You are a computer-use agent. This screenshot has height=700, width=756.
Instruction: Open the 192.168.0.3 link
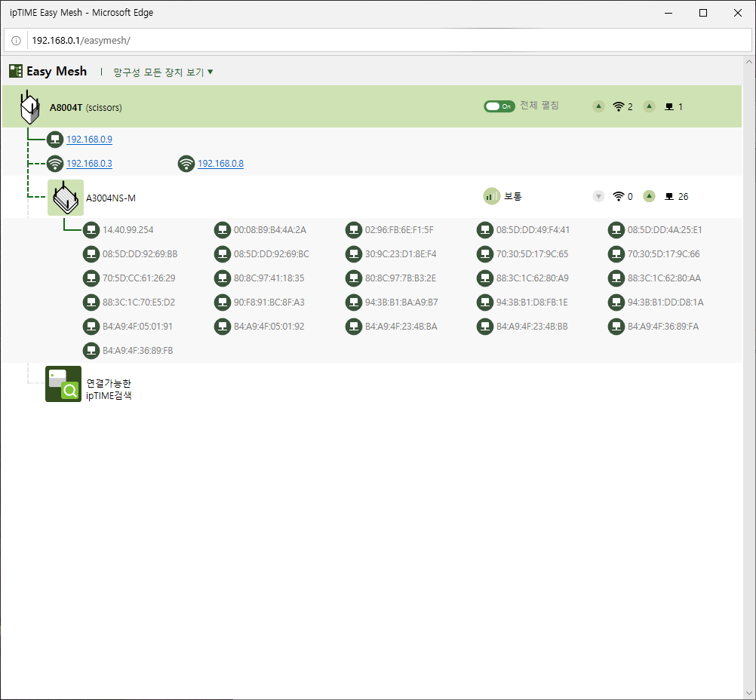click(x=89, y=164)
